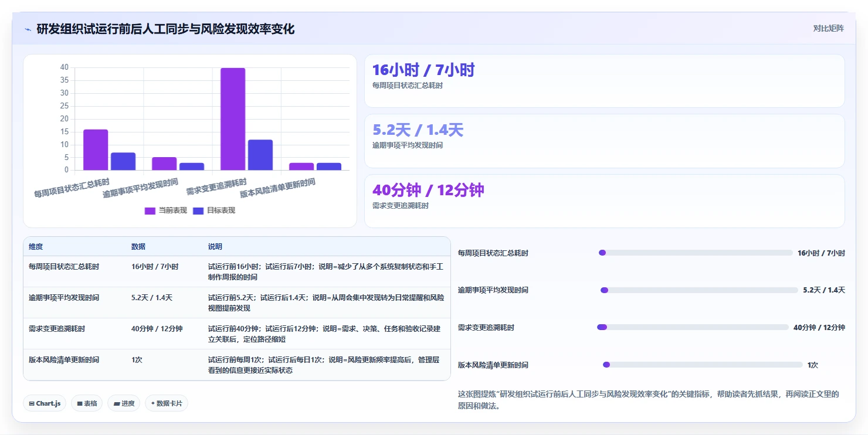The width and height of the screenshot is (868, 435).
Task: Click the 40分钟 / 12分钟 card value
Action: coord(428,191)
